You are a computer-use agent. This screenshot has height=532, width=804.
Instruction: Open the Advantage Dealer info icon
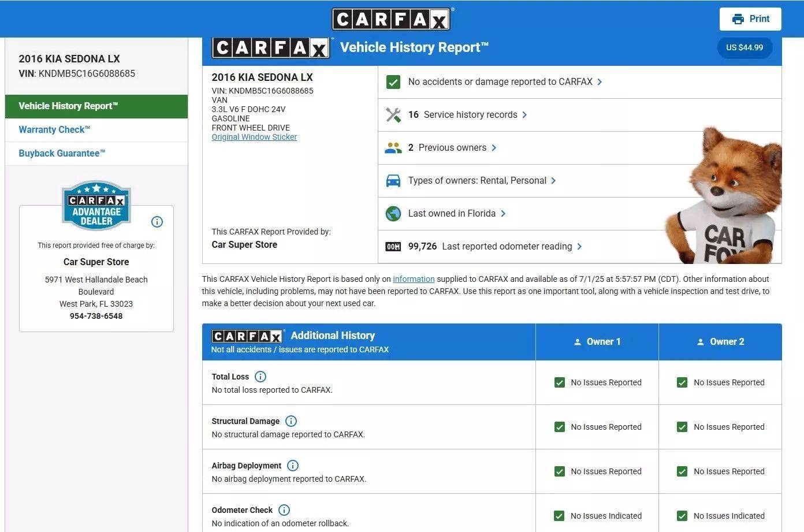coord(157,222)
